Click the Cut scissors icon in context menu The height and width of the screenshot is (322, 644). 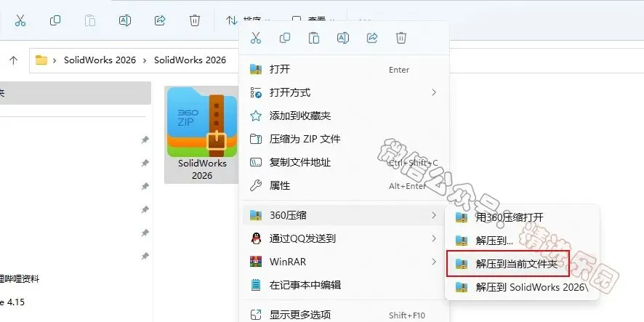(x=256, y=39)
